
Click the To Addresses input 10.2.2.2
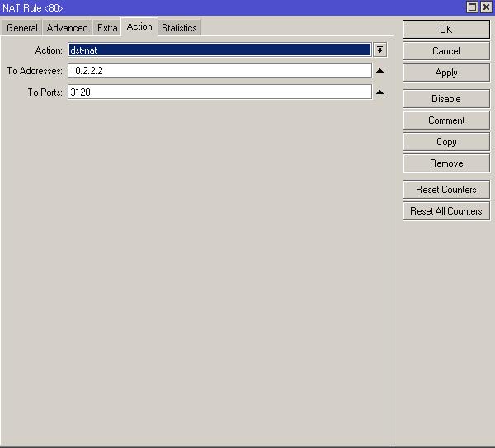click(219, 70)
